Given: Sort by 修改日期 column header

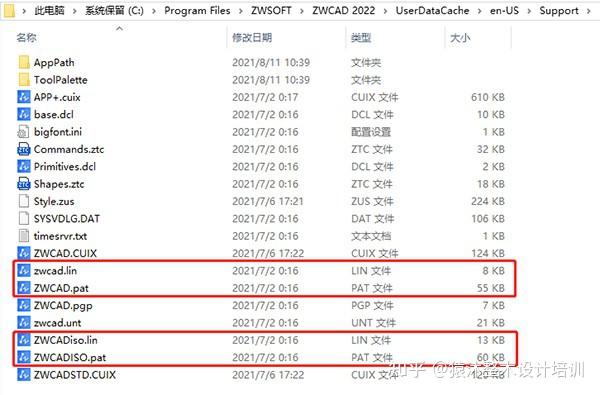Looking at the screenshot, I should (252, 38).
